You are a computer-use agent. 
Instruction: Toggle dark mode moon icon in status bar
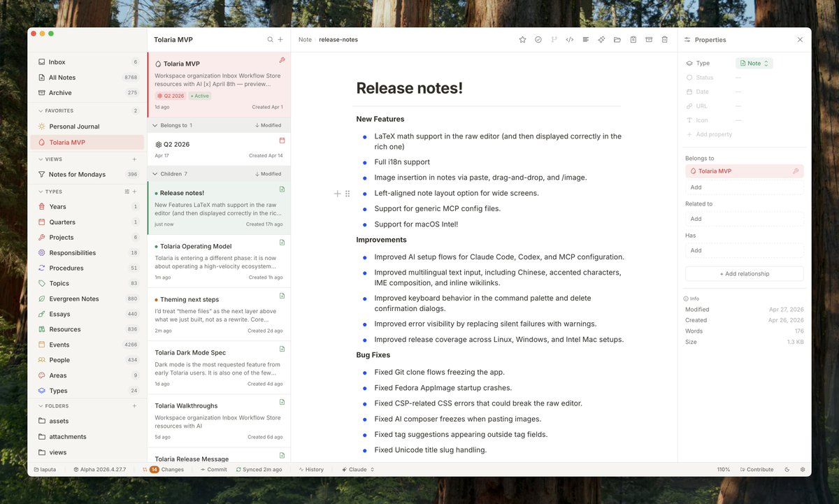(787, 470)
